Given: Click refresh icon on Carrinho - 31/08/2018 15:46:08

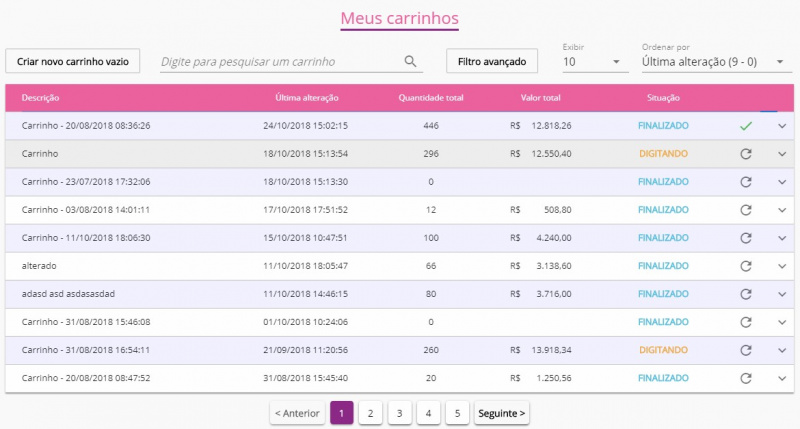Looking at the screenshot, I should click(746, 322).
